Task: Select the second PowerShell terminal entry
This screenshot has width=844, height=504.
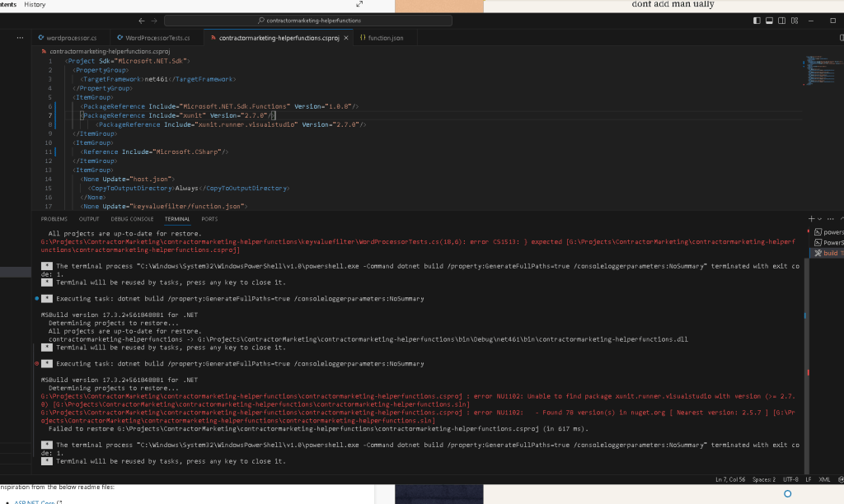Action: click(828, 243)
